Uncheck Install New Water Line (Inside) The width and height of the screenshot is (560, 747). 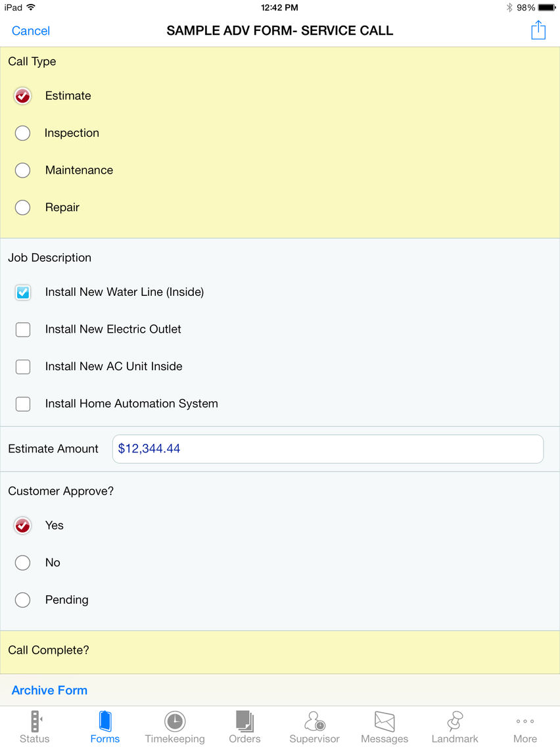[x=23, y=292]
